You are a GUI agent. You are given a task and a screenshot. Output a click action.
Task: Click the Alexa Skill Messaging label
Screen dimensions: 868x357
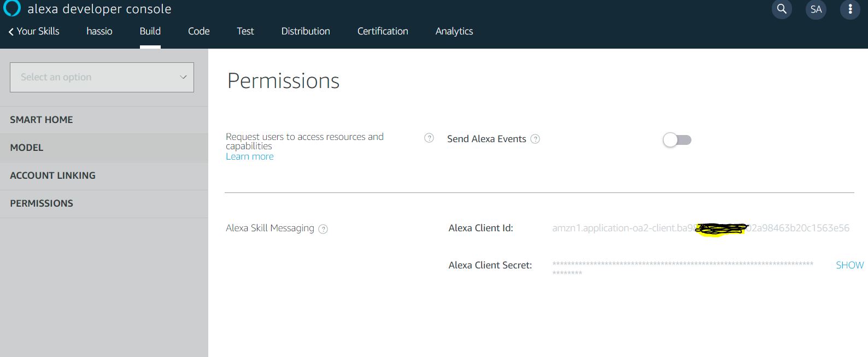click(x=270, y=228)
